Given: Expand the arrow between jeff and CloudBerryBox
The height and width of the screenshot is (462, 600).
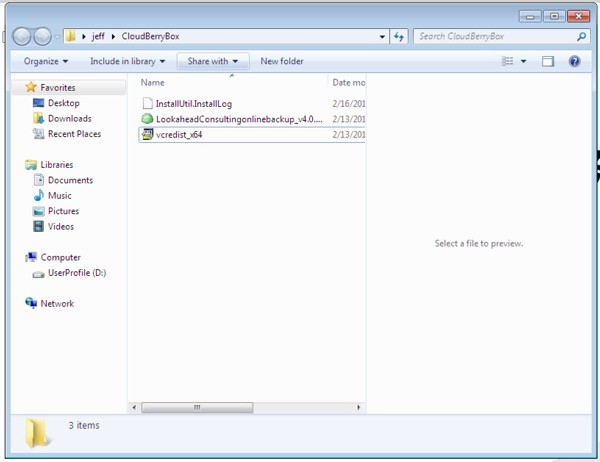Looking at the screenshot, I should 113,37.
